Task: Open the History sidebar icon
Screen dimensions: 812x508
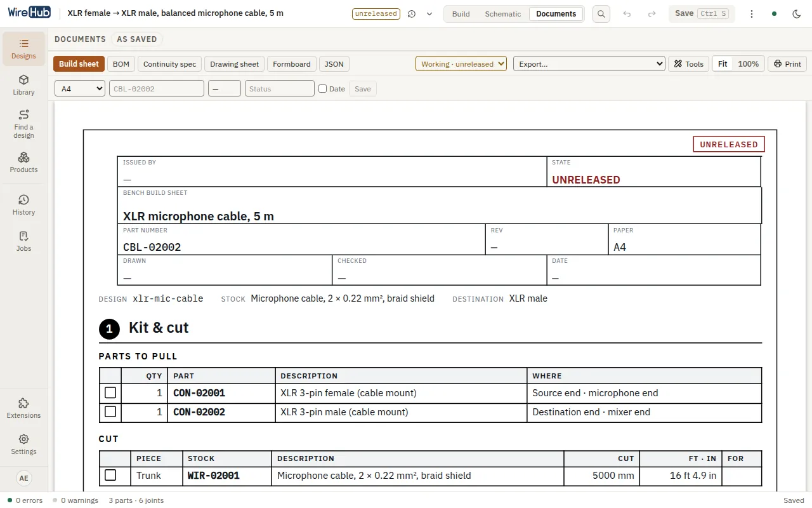Action: coord(23,205)
